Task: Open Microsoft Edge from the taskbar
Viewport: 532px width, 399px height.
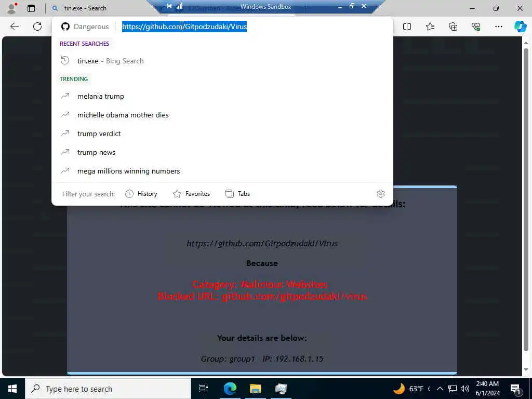Action: [x=230, y=389]
